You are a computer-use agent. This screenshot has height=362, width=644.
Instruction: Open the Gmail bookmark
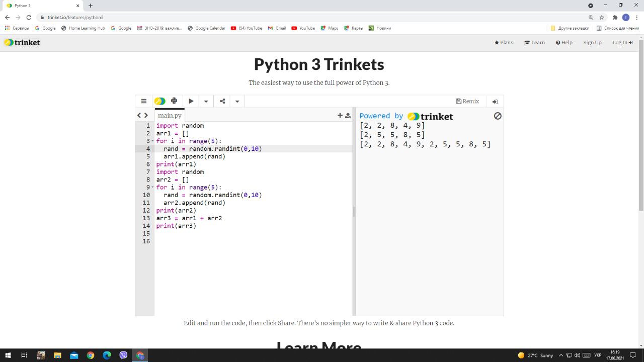277,28
